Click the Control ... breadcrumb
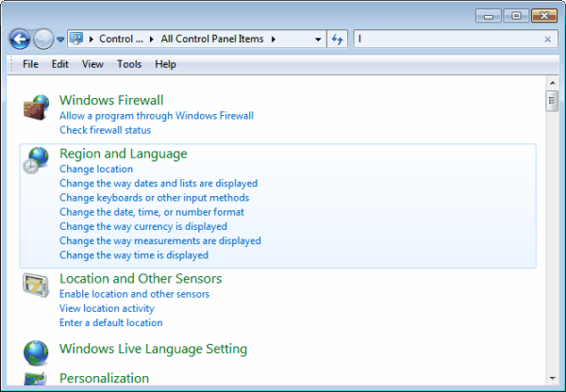The image size is (566, 392). 121,39
